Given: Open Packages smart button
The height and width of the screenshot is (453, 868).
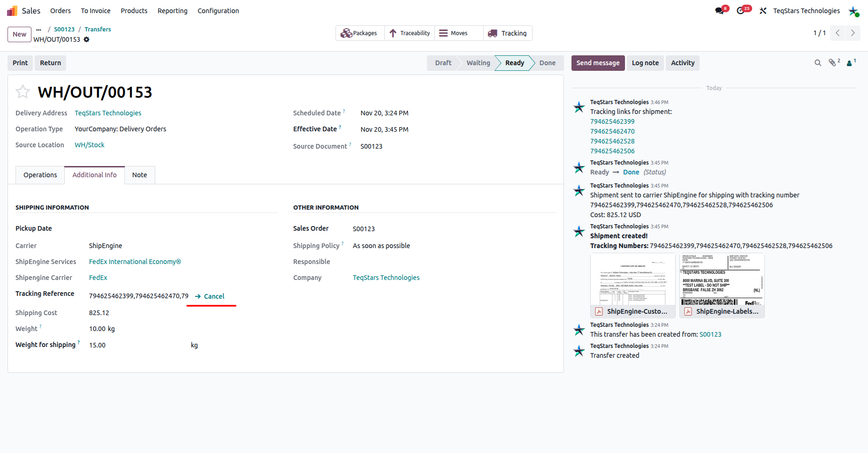Looking at the screenshot, I should coord(359,33).
